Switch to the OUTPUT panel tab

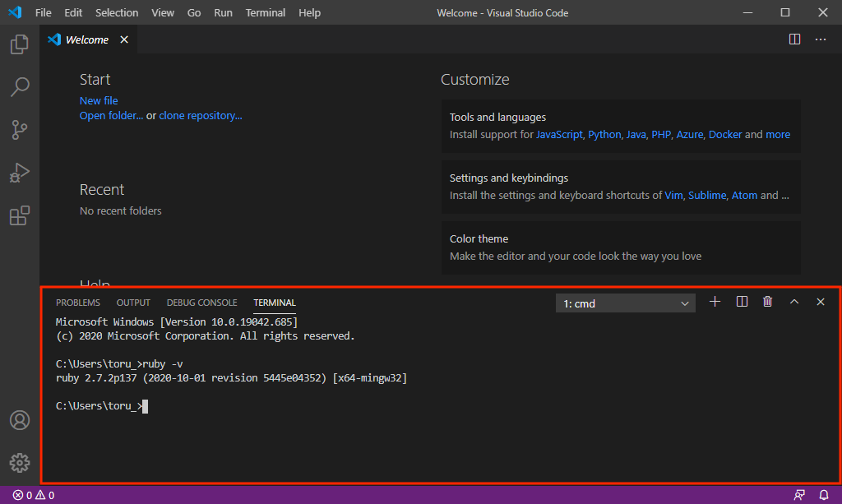point(133,303)
